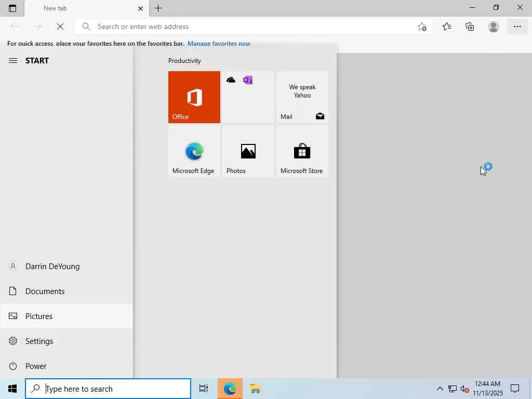Open OneNote from the tile folder
The width and height of the screenshot is (532, 399).
tap(248, 80)
